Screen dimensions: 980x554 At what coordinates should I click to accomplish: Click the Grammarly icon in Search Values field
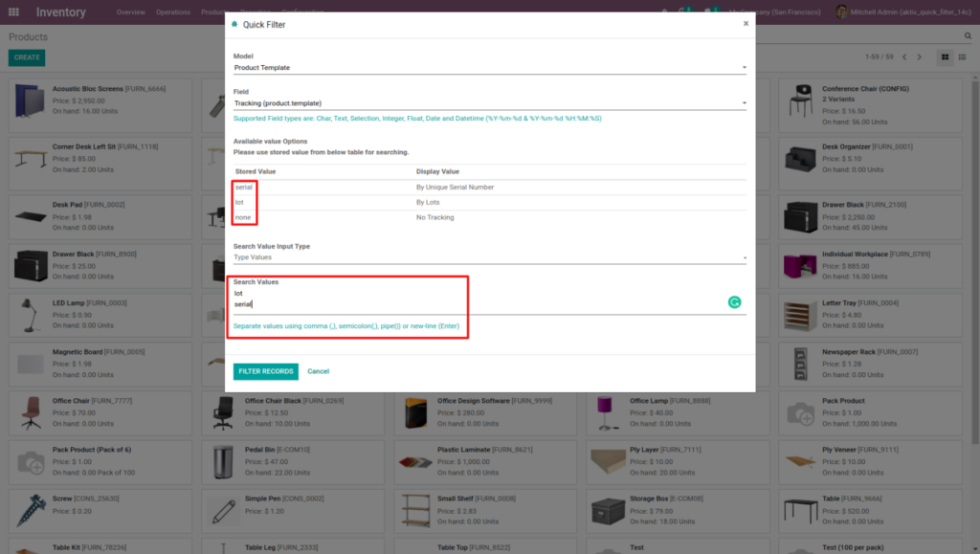tap(734, 301)
